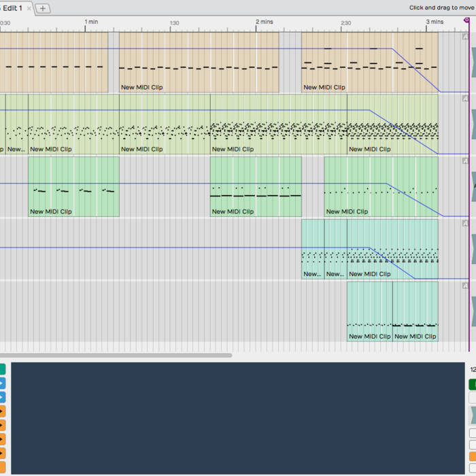
Task: Switch to the Edit 1 tab
Action: (12, 7)
